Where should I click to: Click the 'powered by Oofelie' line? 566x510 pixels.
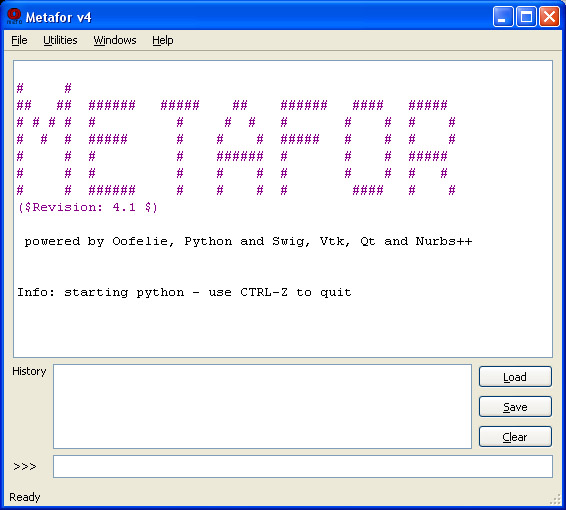[248, 241]
